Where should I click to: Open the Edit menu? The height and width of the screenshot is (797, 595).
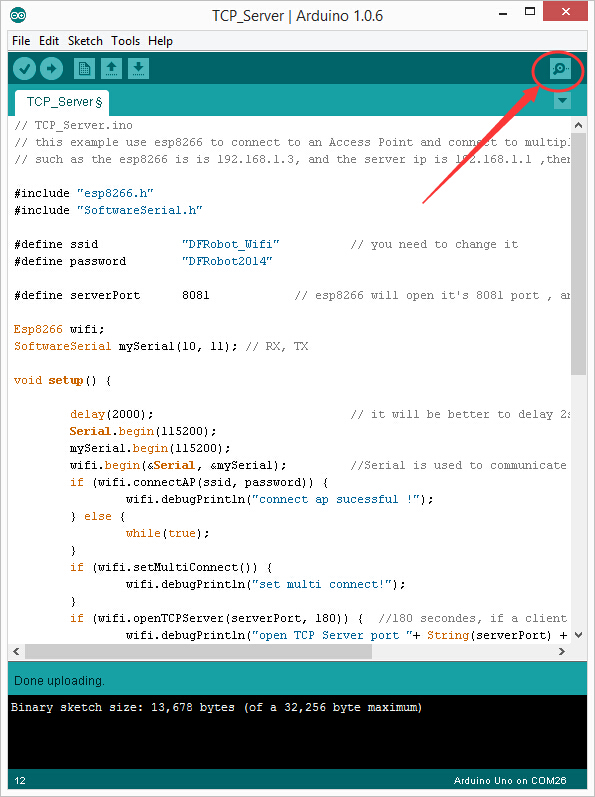coord(49,41)
